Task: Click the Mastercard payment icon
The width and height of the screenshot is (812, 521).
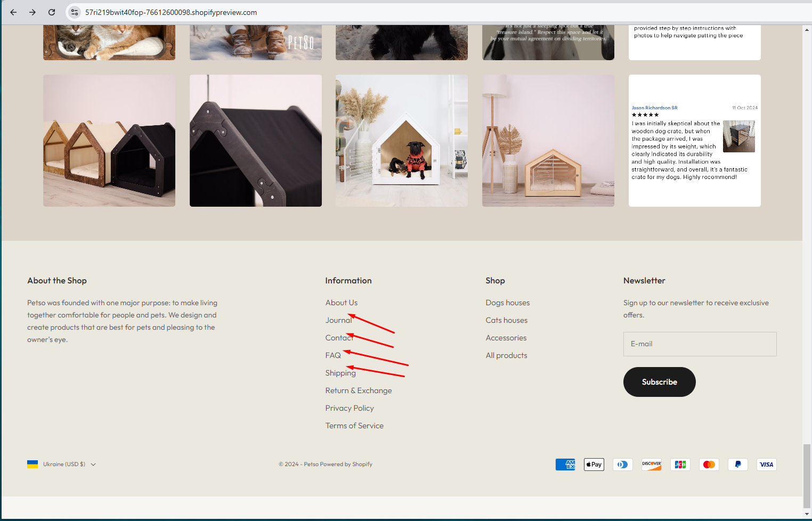Action: point(709,465)
